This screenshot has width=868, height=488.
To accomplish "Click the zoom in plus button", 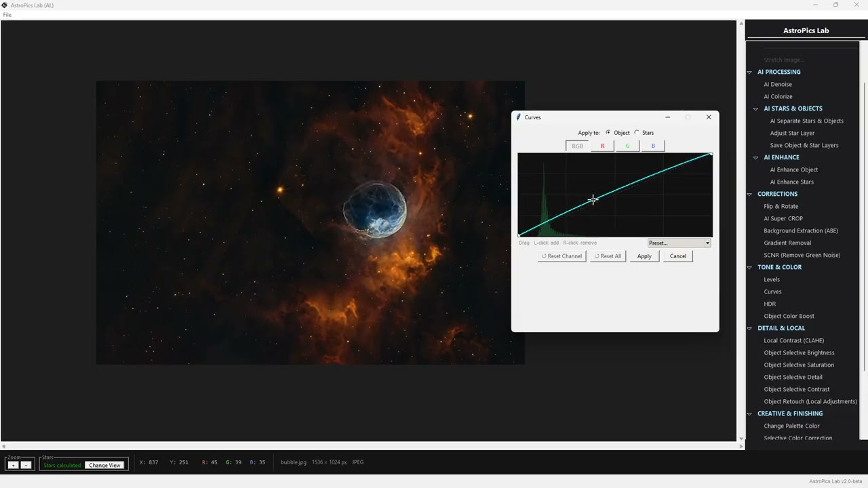I will pyautogui.click(x=13, y=465).
